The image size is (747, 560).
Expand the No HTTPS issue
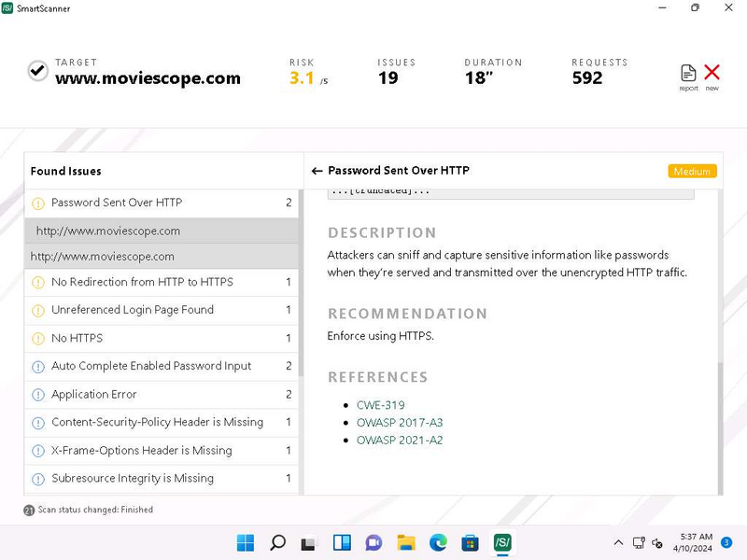click(x=161, y=339)
